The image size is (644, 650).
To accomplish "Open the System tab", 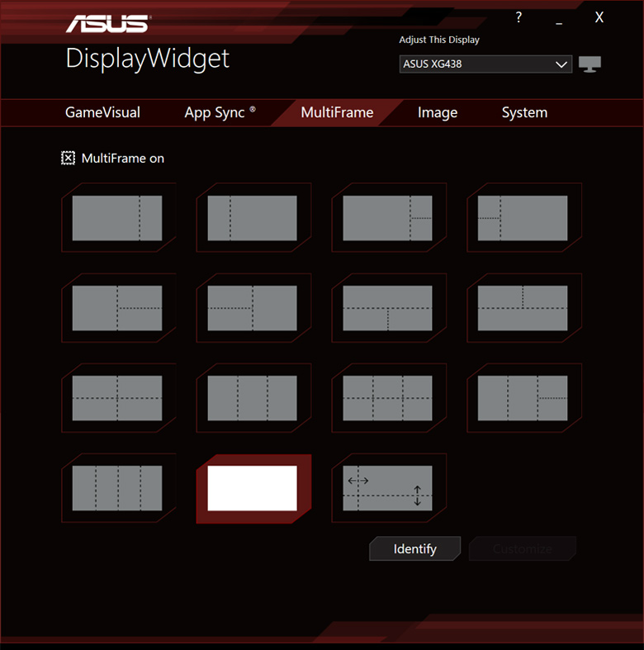I will [524, 113].
